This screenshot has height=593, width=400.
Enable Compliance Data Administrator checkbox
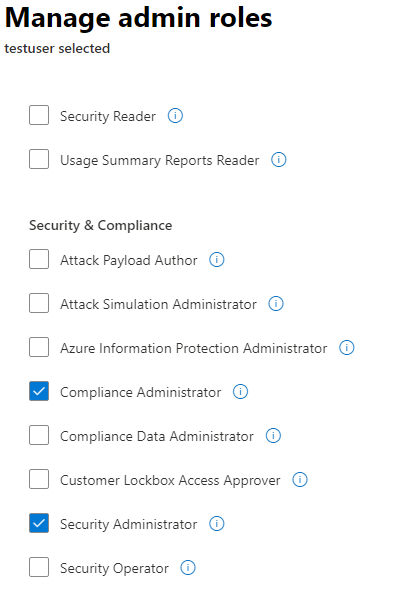coord(39,435)
